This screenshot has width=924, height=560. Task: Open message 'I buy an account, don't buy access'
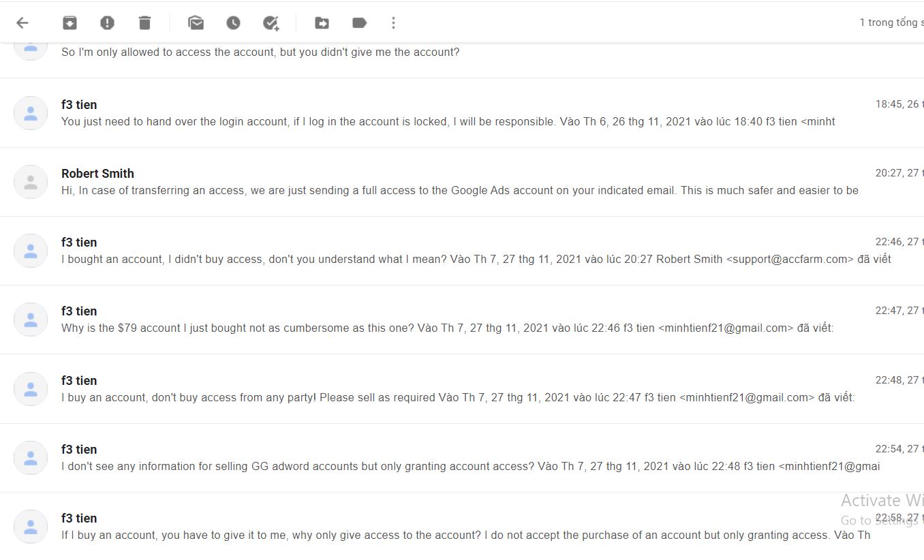click(462, 389)
